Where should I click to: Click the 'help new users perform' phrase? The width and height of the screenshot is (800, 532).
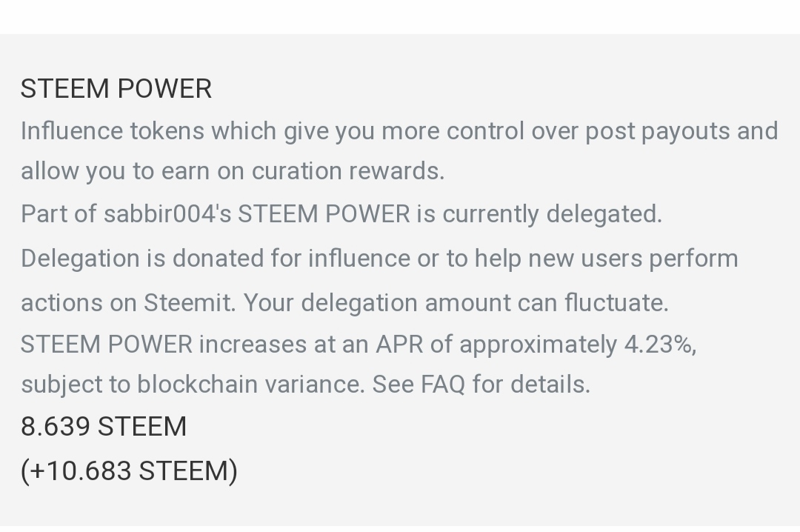point(606,259)
